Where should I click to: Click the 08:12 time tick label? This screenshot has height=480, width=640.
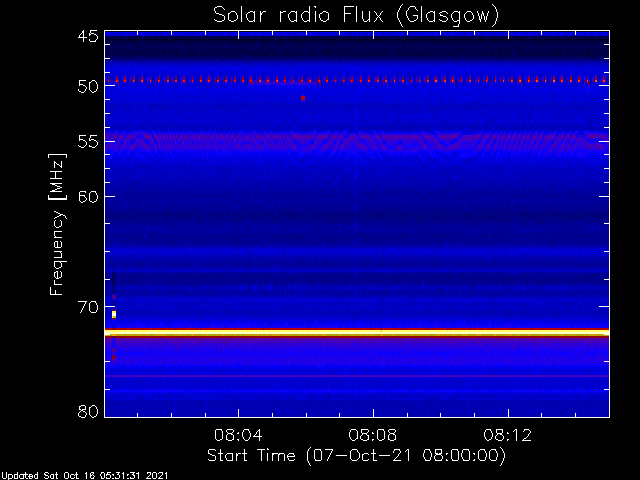(508, 435)
